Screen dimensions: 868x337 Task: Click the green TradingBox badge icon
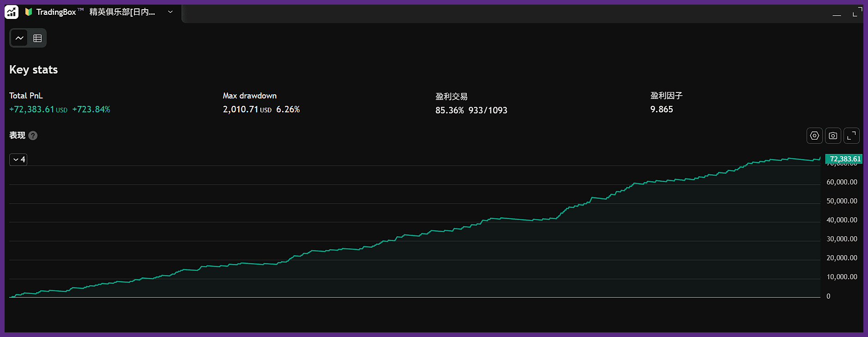tap(29, 12)
